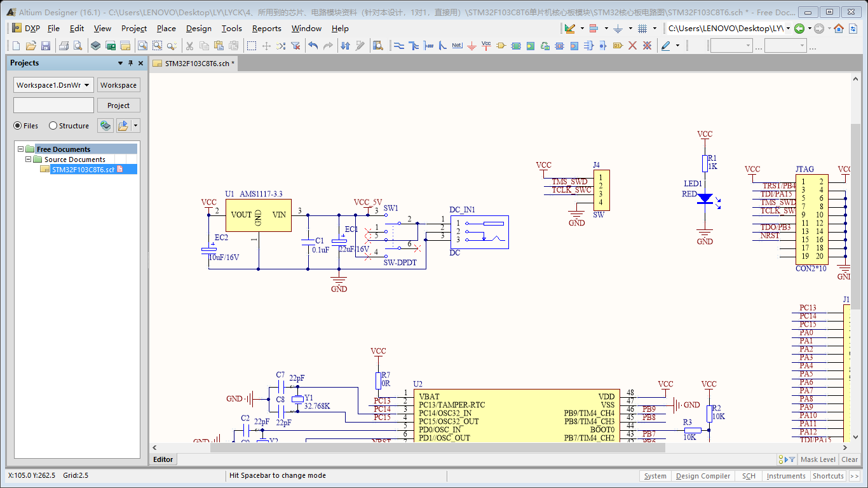Click the Workspace button

118,85
